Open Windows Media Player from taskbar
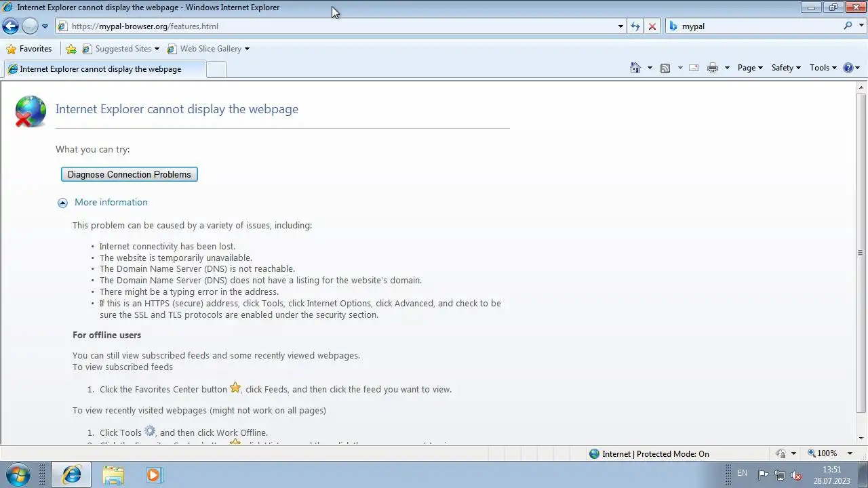The image size is (868, 488). click(x=154, y=475)
